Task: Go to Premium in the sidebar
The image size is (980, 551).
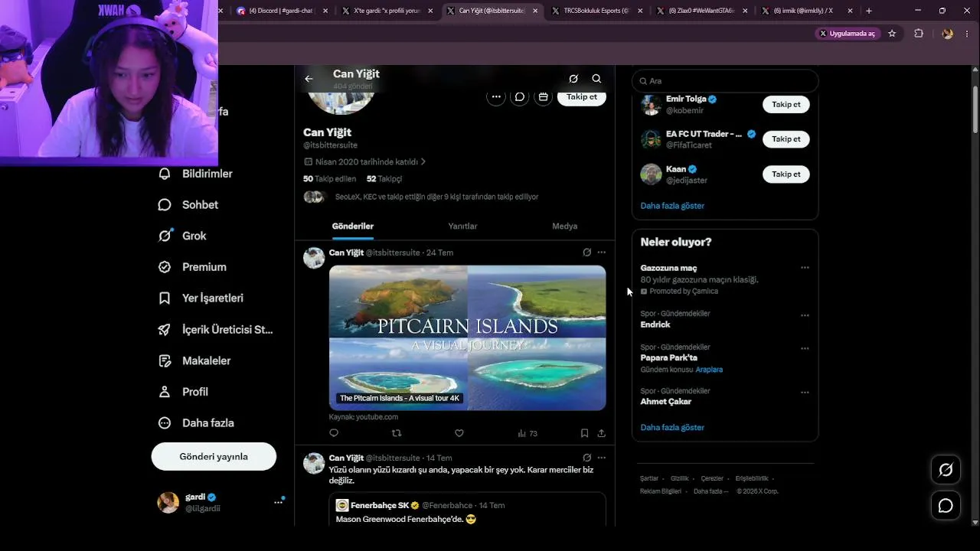Action: pyautogui.click(x=192, y=267)
